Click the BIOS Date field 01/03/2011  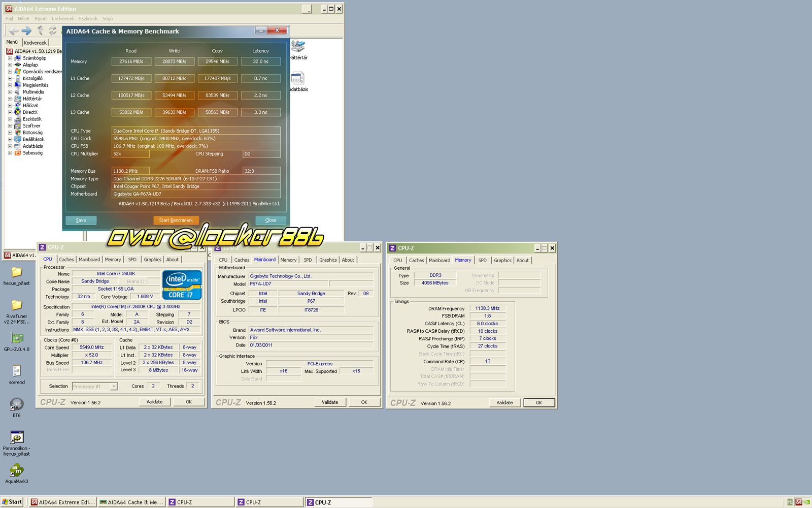pos(311,345)
